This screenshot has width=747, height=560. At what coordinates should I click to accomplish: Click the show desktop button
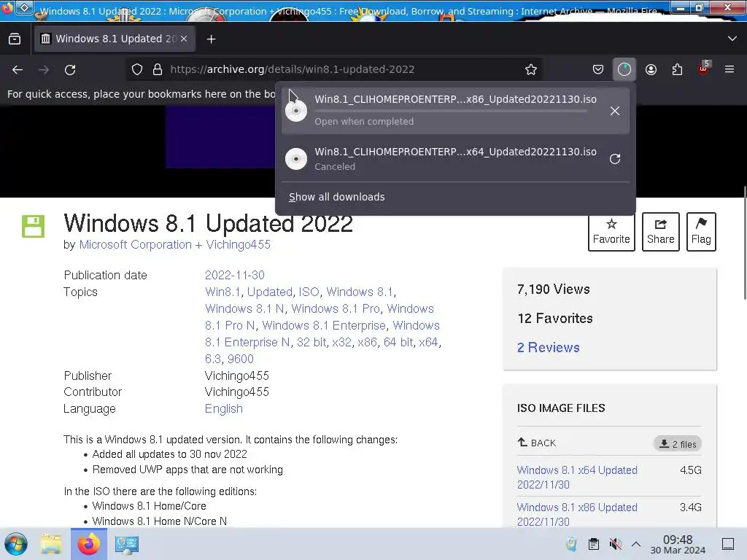point(728,544)
